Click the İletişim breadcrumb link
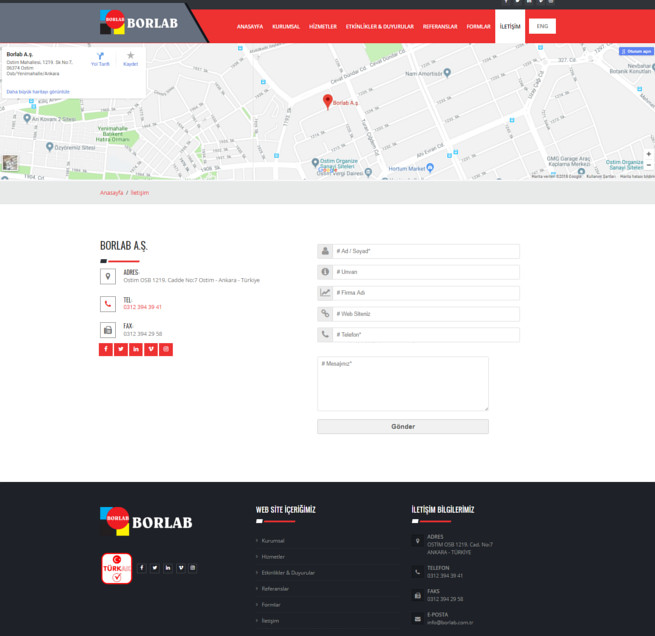Image resolution: width=655 pixels, height=636 pixels. [140, 193]
